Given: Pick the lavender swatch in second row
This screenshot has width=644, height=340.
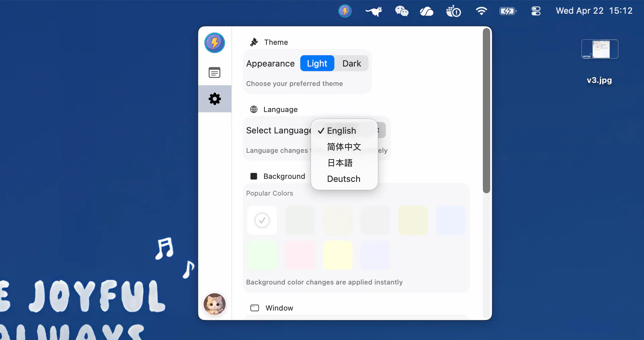Looking at the screenshot, I should click(x=375, y=255).
